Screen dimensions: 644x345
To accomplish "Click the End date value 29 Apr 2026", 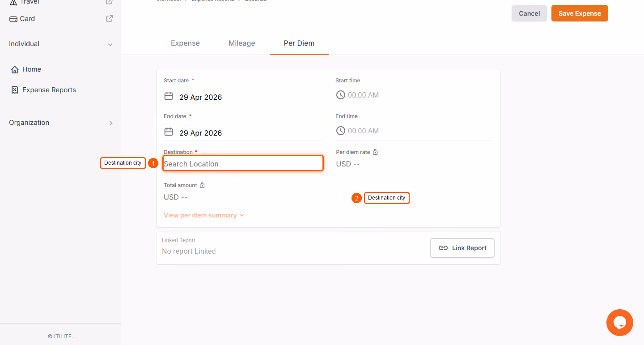I will coord(201,133).
